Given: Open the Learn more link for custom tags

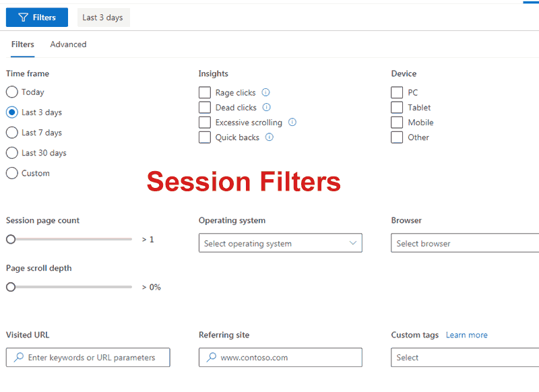Looking at the screenshot, I should point(466,334).
